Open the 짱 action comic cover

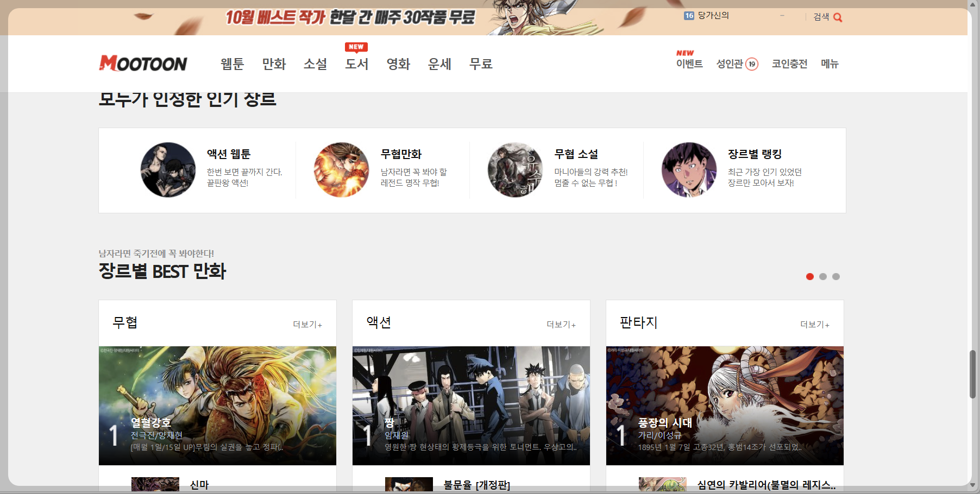(471, 406)
